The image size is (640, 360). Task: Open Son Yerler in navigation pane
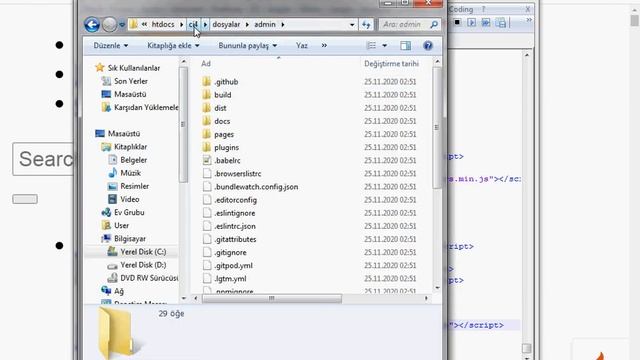click(x=131, y=81)
